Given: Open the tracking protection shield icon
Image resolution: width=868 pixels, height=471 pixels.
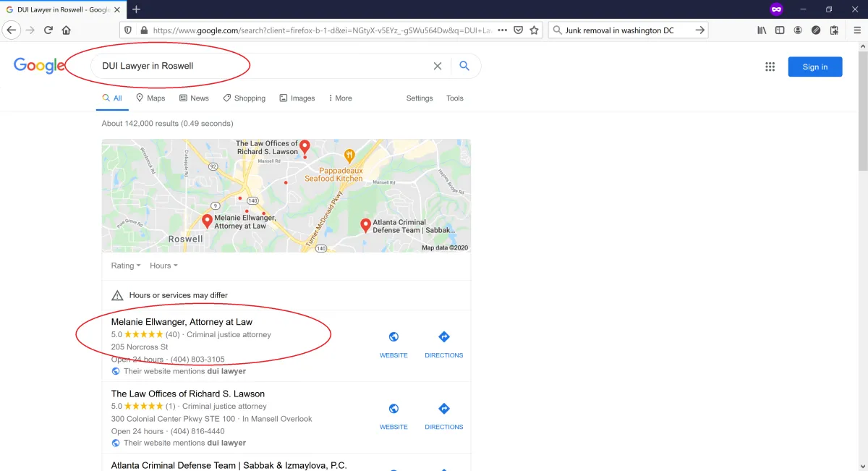Looking at the screenshot, I should tap(128, 30).
